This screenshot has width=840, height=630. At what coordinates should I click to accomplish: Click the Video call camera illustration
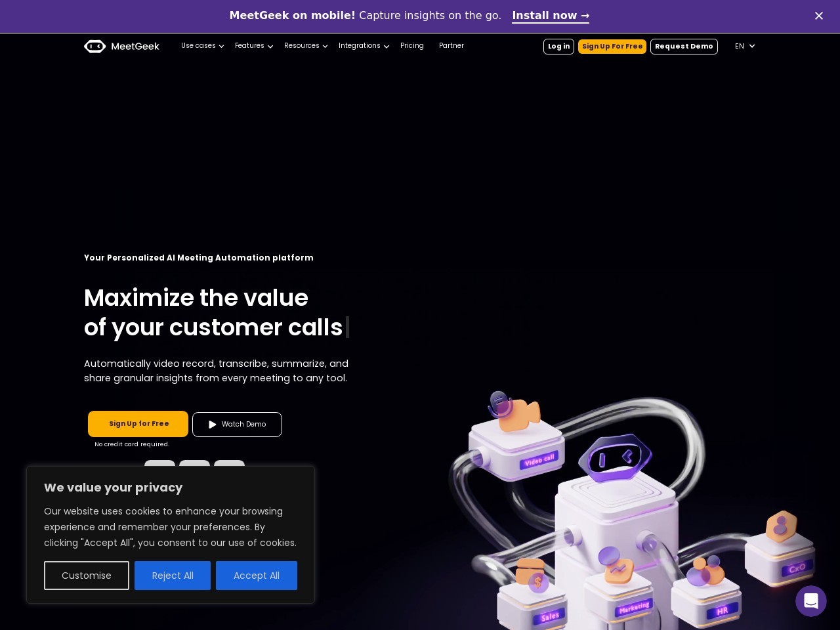point(514,412)
